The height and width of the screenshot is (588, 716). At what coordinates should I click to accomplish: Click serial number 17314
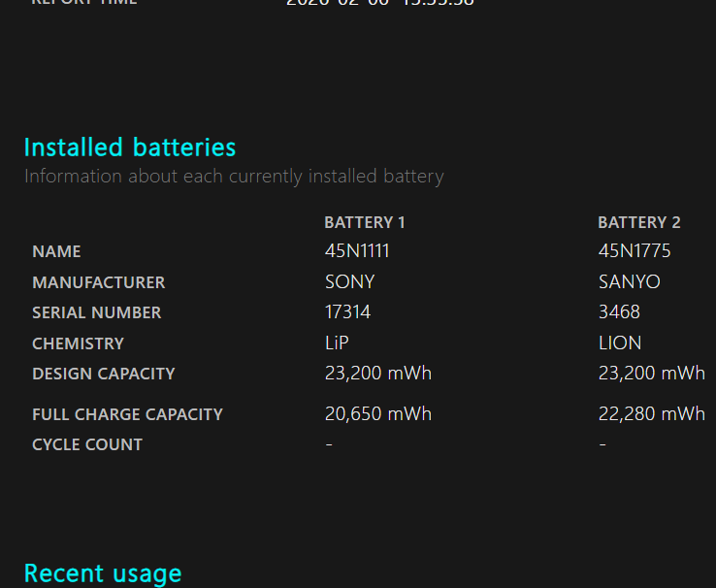347,312
